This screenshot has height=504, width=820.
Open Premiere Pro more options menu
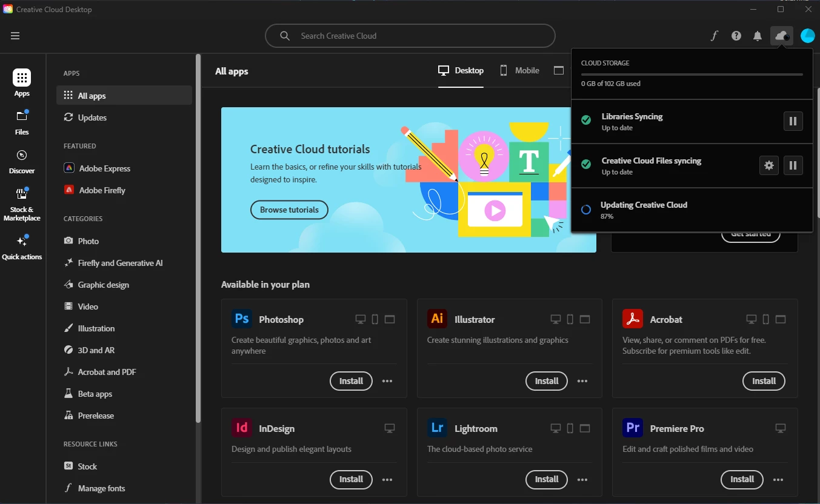(778, 480)
